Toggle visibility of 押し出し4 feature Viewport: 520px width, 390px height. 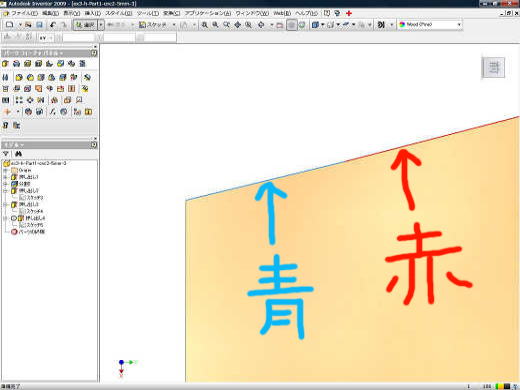[x=14, y=218]
